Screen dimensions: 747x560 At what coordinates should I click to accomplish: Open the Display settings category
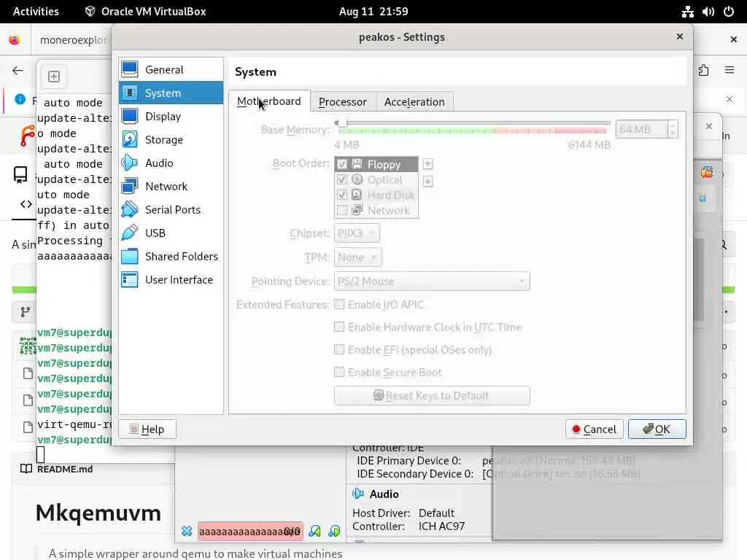tap(171, 116)
